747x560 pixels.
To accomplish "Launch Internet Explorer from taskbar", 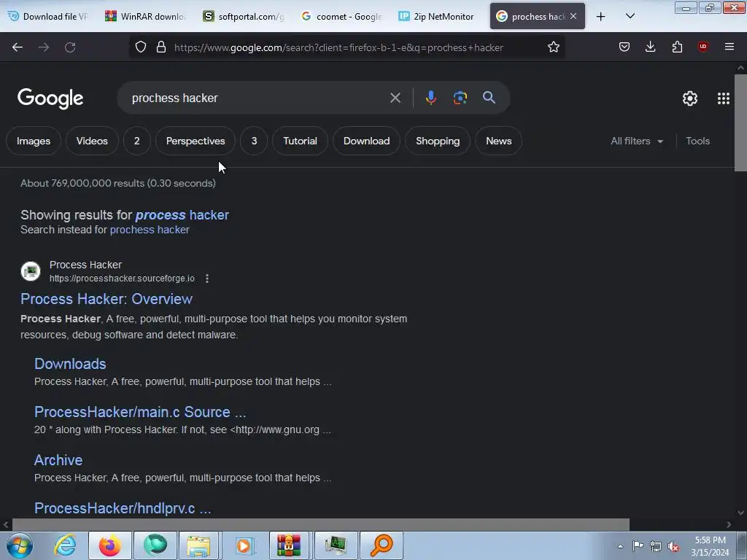I will [x=65, y=545].
